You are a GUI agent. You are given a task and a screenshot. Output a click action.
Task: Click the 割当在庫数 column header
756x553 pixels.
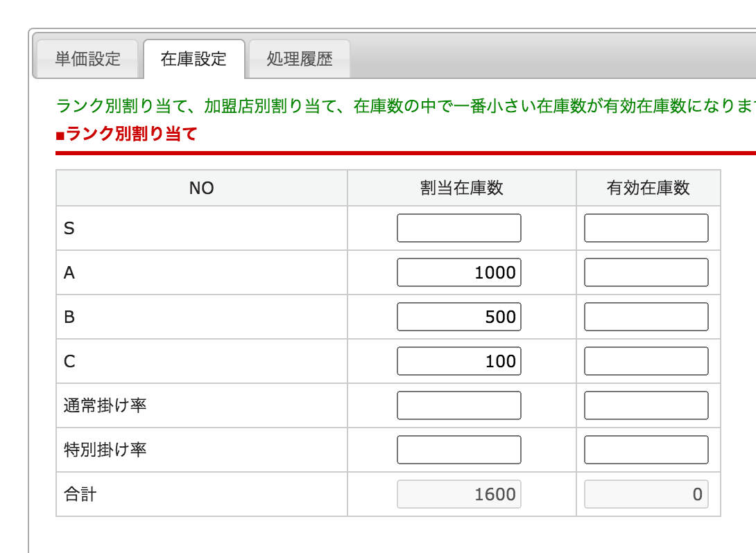tap(461, 188)
